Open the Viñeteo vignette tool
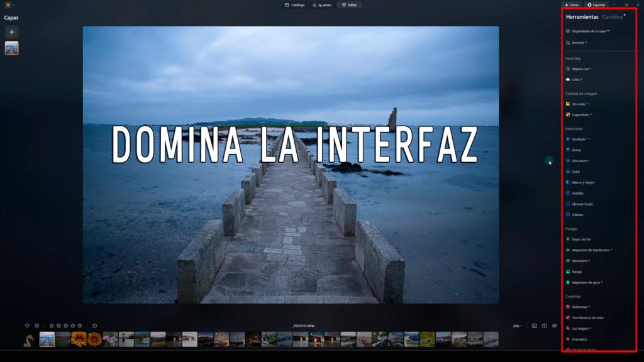Image resolution: width=644 pixels, height=362 pixels. coord(574,215)
